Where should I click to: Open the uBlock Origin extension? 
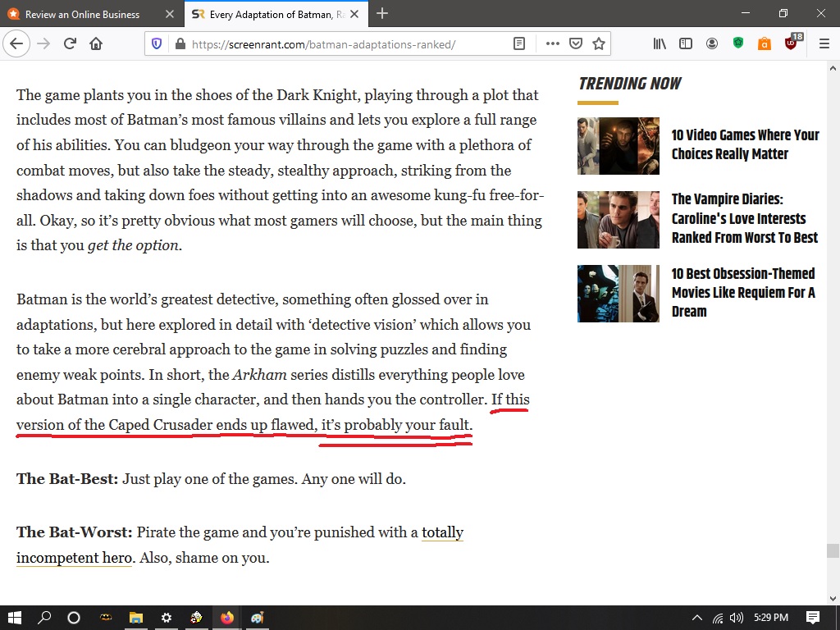[790, 43]
